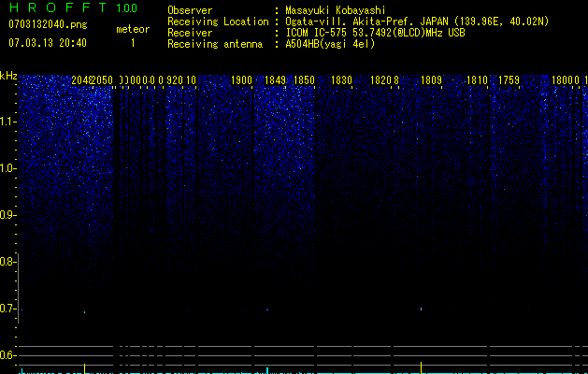Click the 'Observer' field label
The height and width of the screenshot is (374, 588).
[x=190, y=10]
